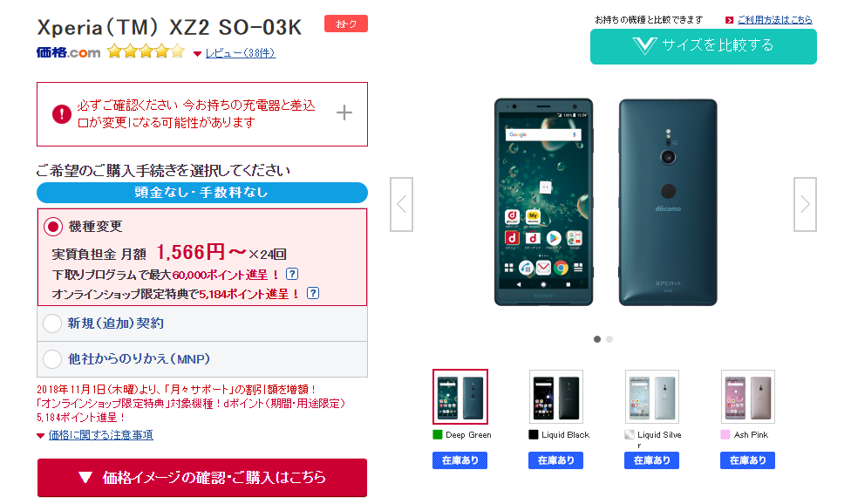851x504 pixels.
Task: Select the 機種変更 radio button
Action: point(53,227)
